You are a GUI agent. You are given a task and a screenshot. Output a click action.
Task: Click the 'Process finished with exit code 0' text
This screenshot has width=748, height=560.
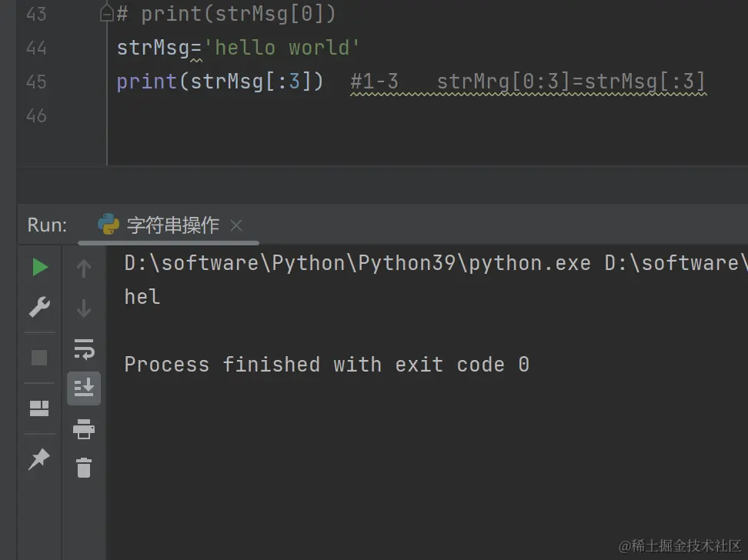tap(326, 364)
